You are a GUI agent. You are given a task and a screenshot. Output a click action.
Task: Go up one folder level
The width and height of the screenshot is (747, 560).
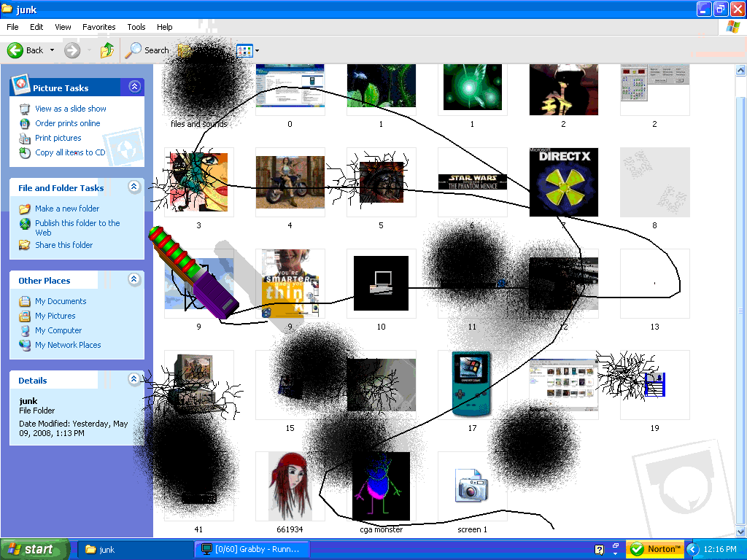click(x=107, y=50)
